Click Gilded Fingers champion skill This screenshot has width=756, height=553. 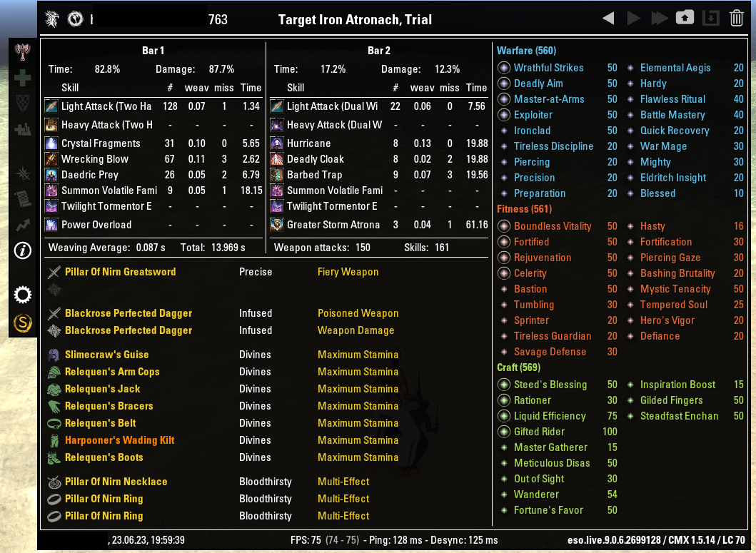(672, 400)
